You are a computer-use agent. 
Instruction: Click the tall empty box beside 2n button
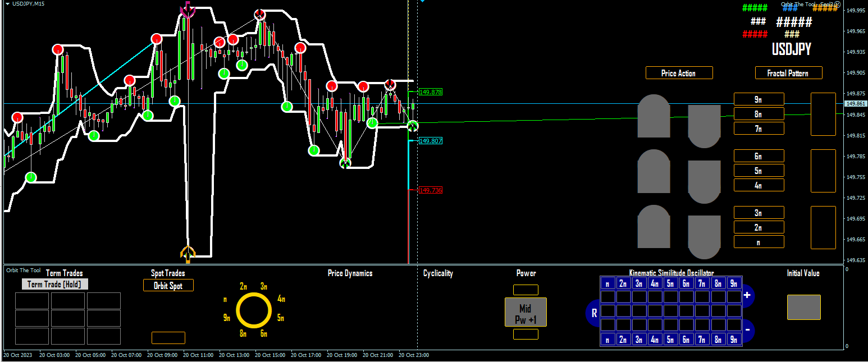(823, 227)
